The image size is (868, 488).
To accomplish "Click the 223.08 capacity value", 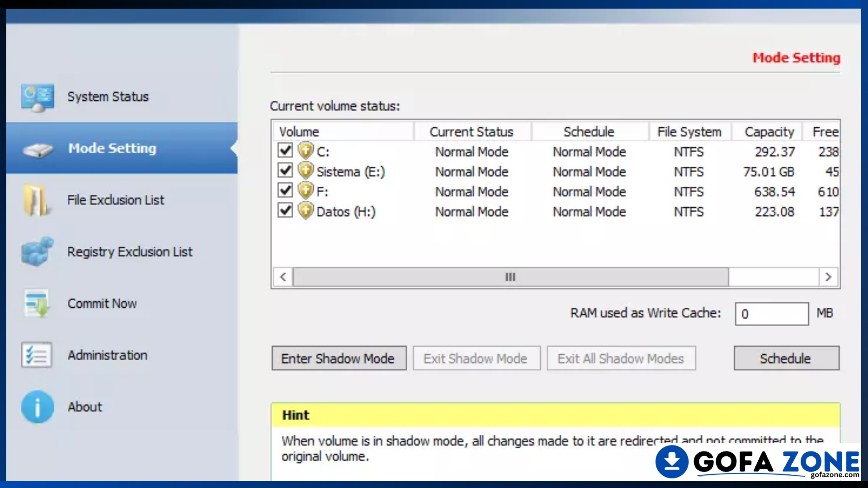I will click(x=774, y=211).
